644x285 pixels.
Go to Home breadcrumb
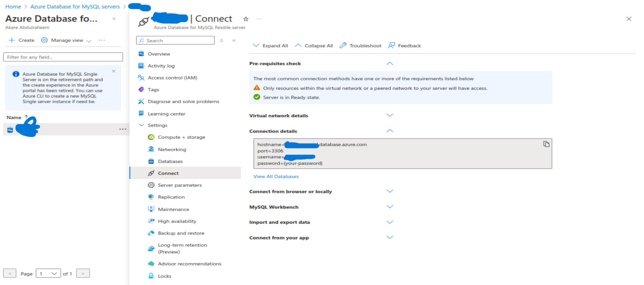(13, 7)
